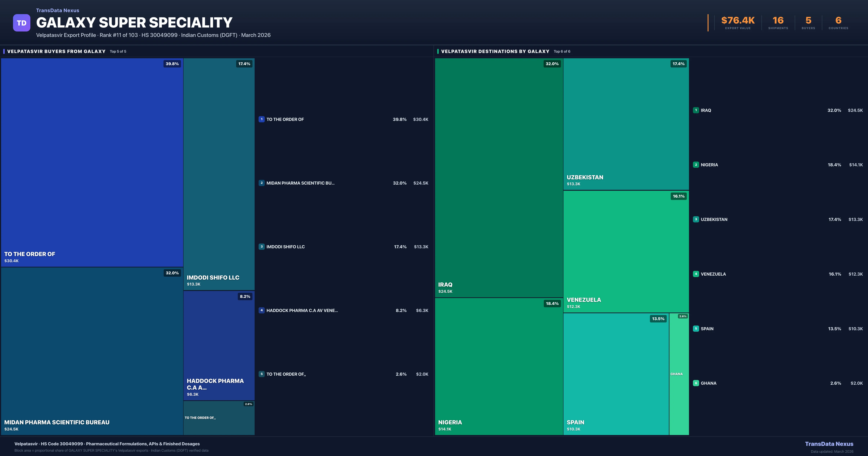The width and height of the screenshot is (868, 456).
Task: Open VELPATASVIR DESTINATIONS BY GALAXY section header
Action: click(x=495, y=51)
